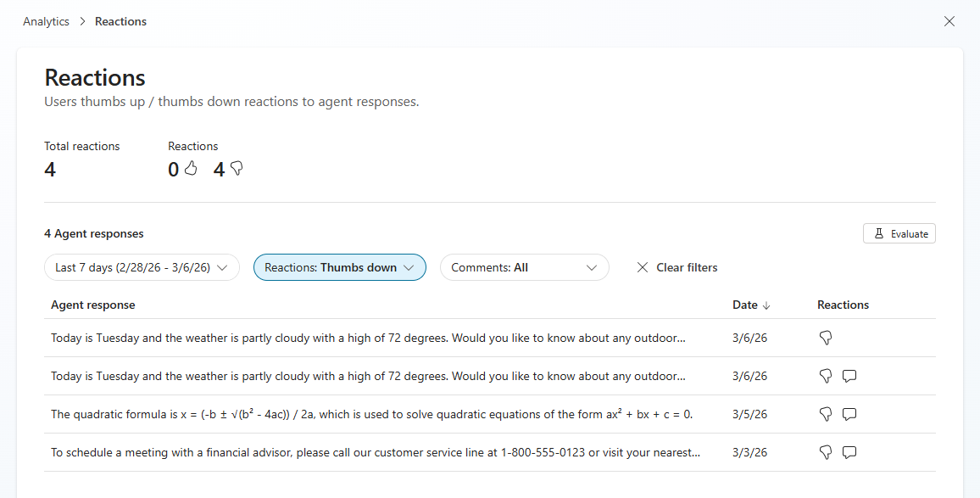The width and height of the screenshot is (980, 498).
Task: Open the Last 7 days date range dropdown
Action: click(142, 267)
